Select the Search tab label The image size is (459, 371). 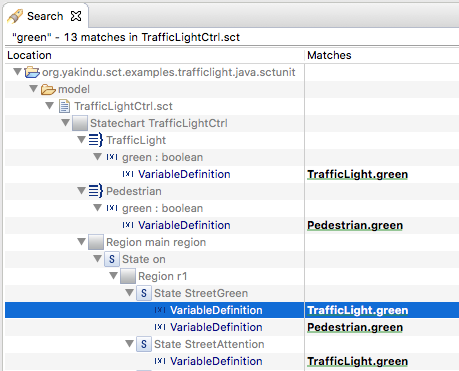[x=45, y=16]
